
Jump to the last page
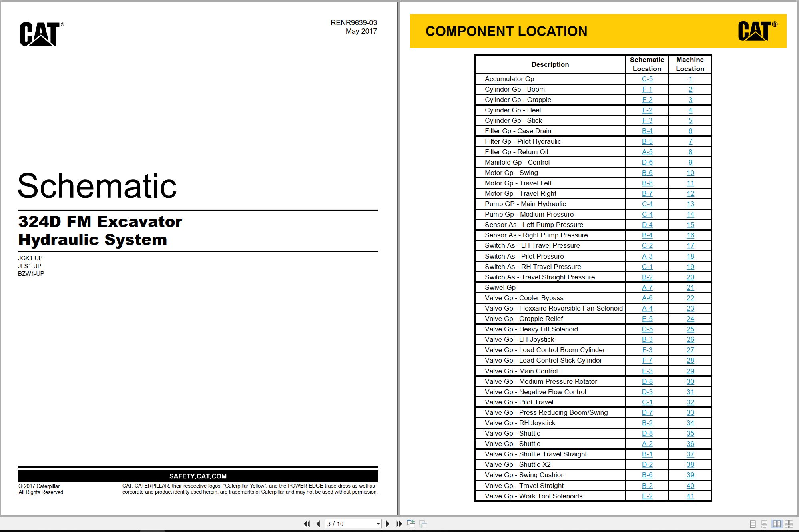pos(399,524)
